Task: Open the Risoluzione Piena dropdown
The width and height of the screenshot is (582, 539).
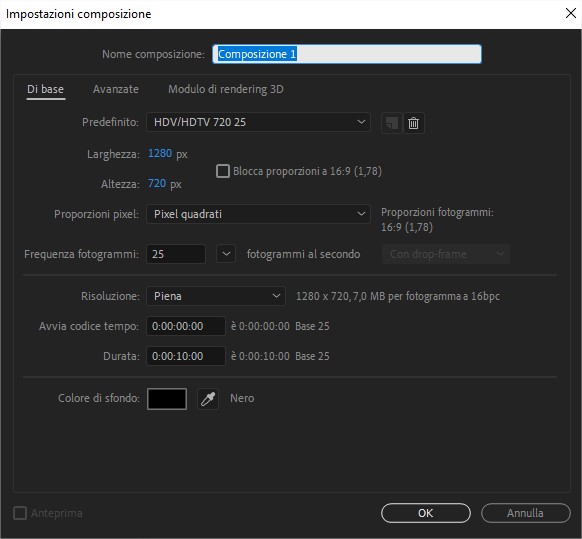Action: pyautogui.click(x=216, y=296)
